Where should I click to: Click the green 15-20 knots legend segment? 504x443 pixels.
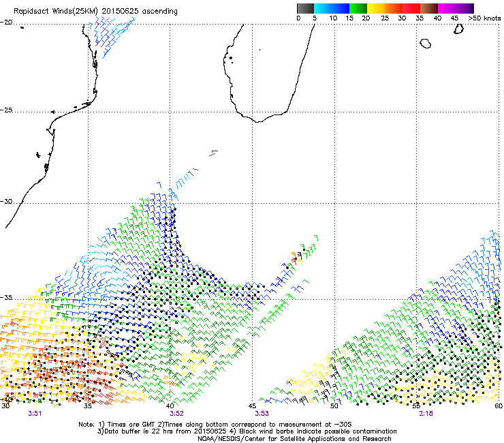[358, 8]
